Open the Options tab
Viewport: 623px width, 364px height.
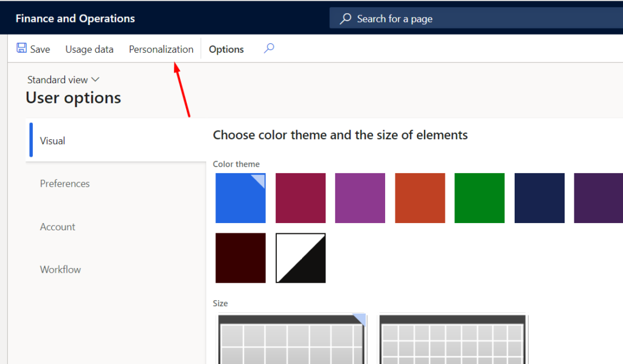(226, 49)
